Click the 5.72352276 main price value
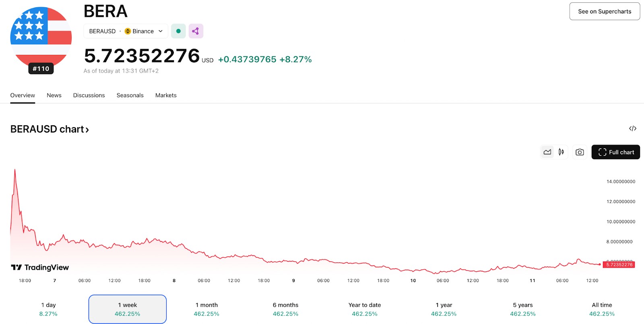Screen dimensions: 644x324 [x=142, y=56]
